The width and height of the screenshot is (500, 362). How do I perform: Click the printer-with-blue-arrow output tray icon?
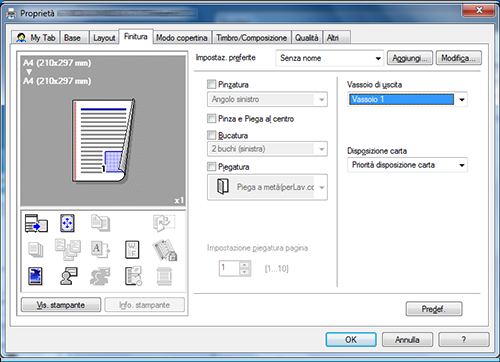click(36, 223)
